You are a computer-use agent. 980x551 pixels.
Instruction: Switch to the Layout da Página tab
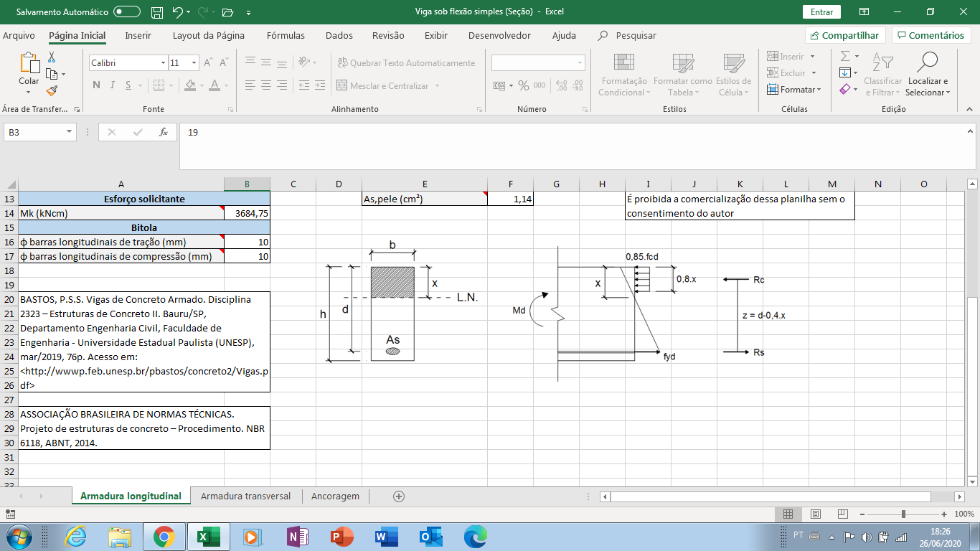point(209,35)
